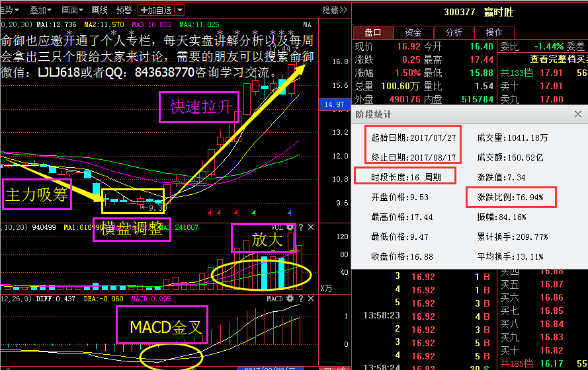Screen dimensions: 588x370
Task: Open the MACD indicator settings gear
Action: coord(290,299)
